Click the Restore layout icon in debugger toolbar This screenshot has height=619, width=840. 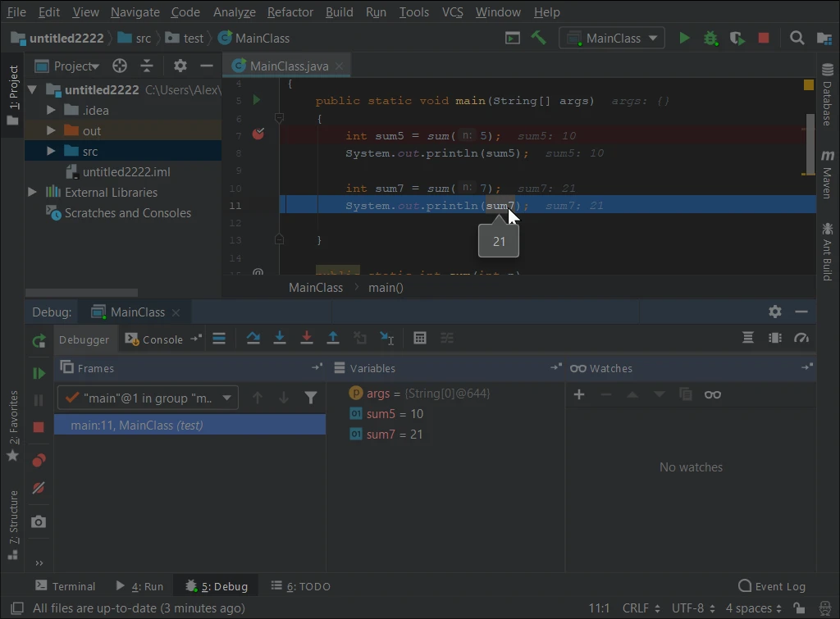748,338
